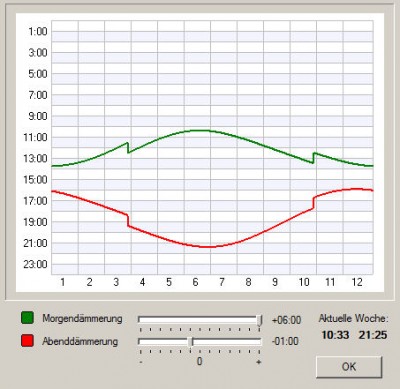This screenshot has height=389, width=400.
Task: Click the 3:00 axis label
Action: (x=38, y=53)
